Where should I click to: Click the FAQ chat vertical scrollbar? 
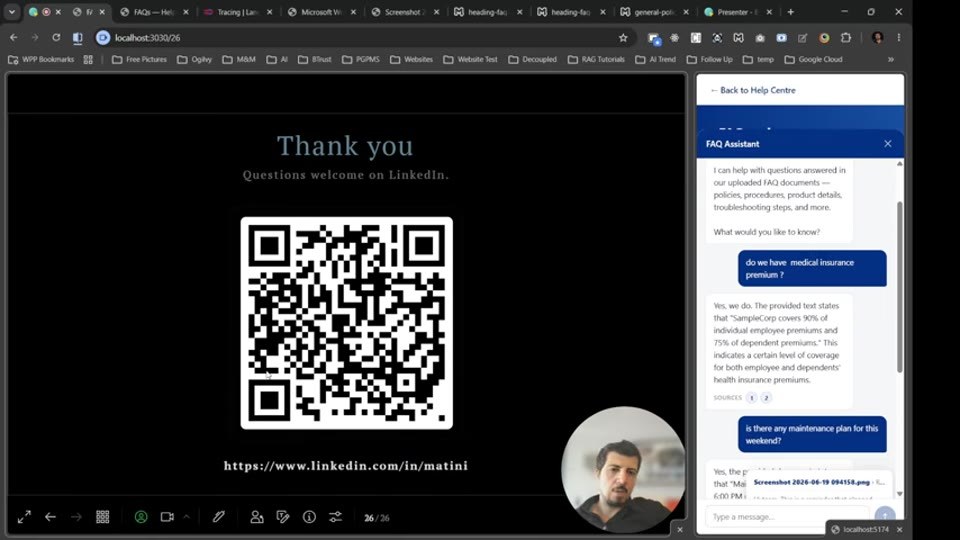(x=899, y=287)
